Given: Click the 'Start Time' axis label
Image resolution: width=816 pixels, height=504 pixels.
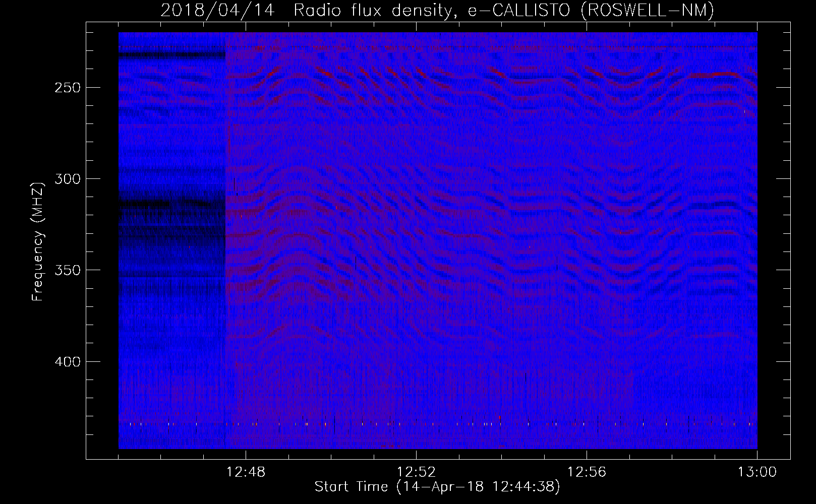Looking at the screenshot, I should [x=437, y=487].
